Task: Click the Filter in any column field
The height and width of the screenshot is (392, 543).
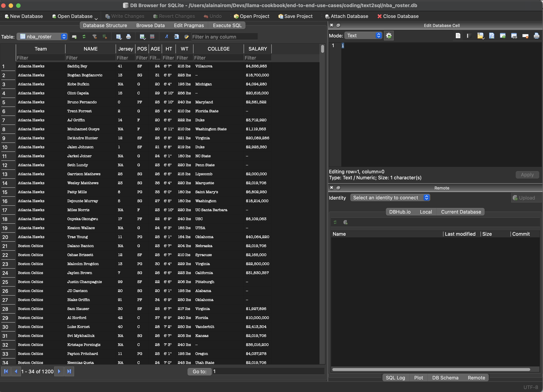Action: (225, 37)
